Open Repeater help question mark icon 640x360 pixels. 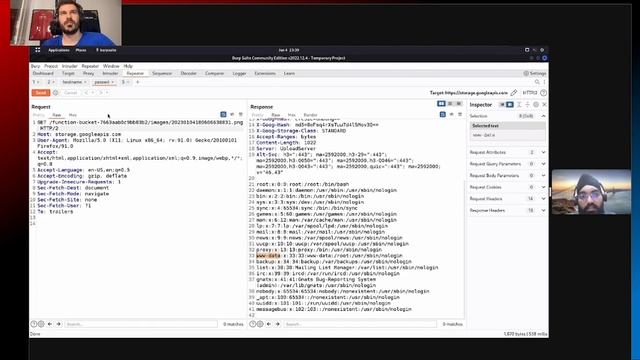click(543, 93)
